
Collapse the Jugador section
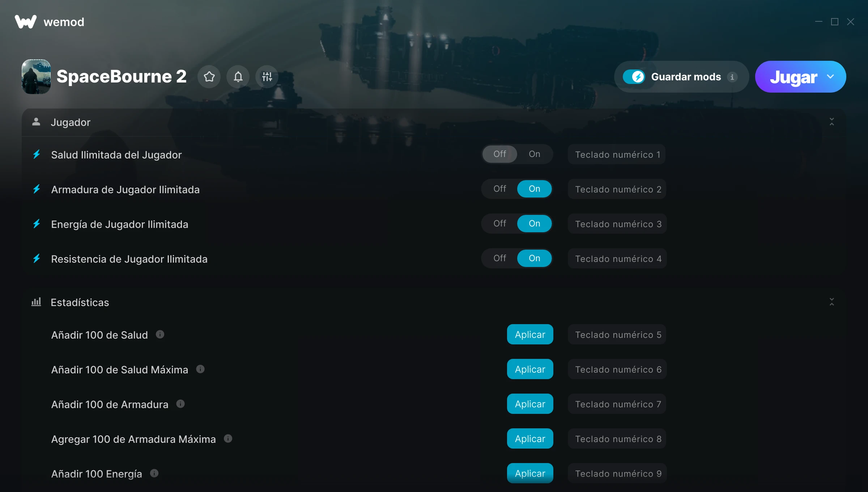point(832,122)
